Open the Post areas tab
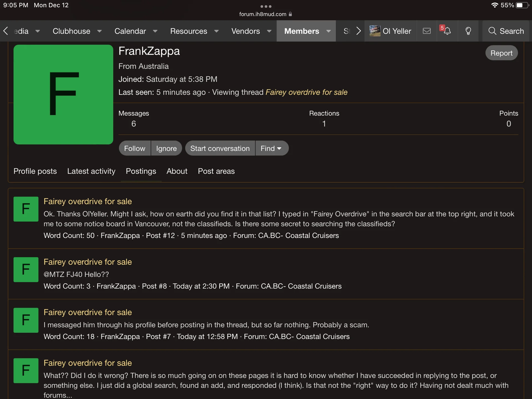 click(216, 171)
